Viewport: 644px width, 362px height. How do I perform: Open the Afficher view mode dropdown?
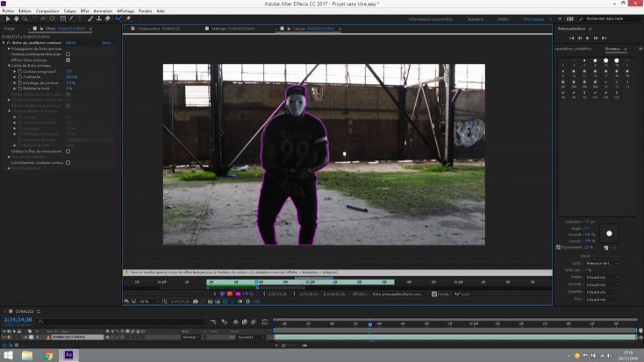(x=400, y=294)
